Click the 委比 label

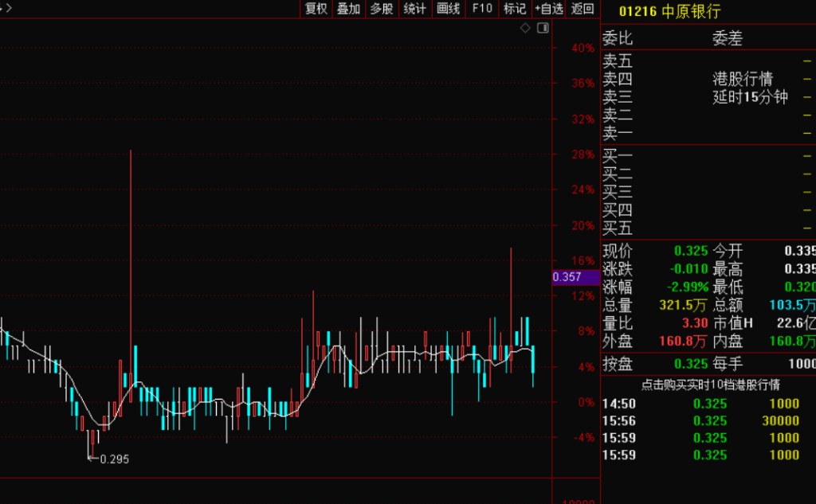[618, 38]
